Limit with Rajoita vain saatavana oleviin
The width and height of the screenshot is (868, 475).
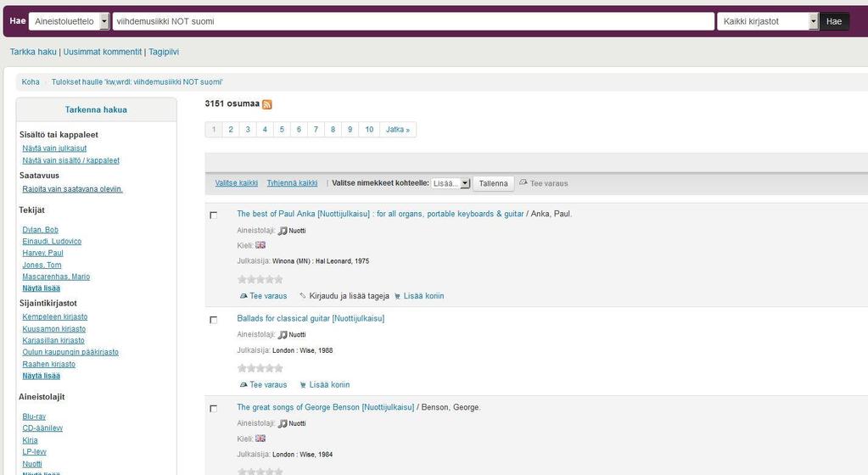click(x=72, y=189)
